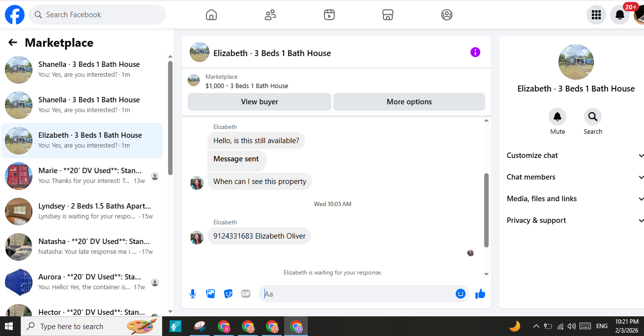This screenshot has height=336, width=644.
Task: Click the chat messages scrollbar
Action: [x=487, y=210]
